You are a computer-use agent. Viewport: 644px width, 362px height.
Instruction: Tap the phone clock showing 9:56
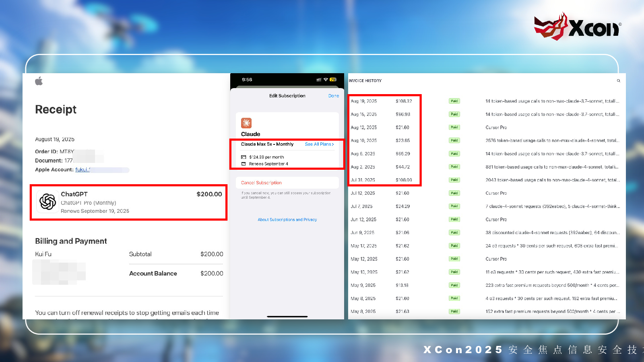(x=247, y=80)
